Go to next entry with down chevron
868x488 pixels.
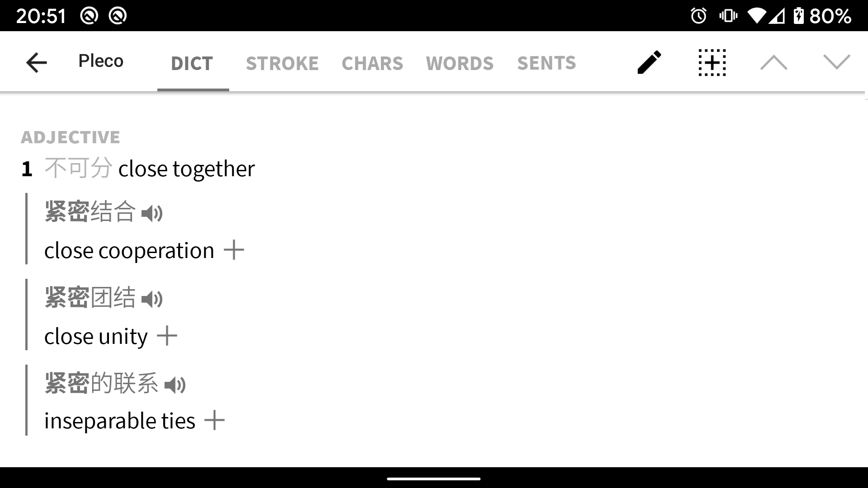click(x=837, y=62)
